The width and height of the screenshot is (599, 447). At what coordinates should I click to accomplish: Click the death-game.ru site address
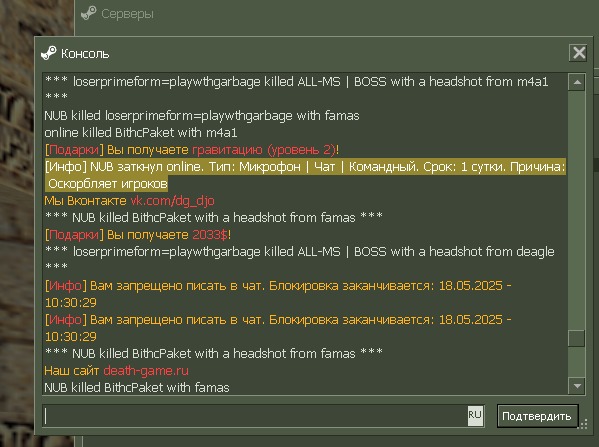tap(146, 370)
